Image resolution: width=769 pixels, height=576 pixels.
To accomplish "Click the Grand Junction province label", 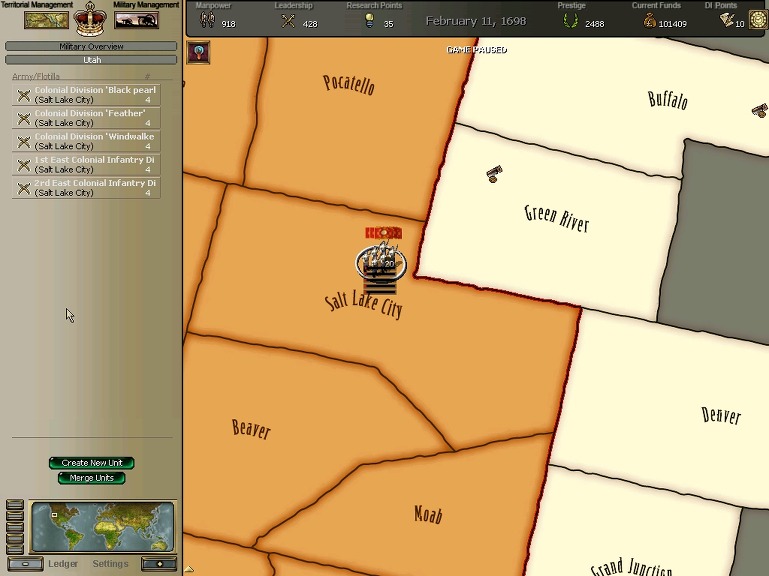I will click(x=632, y=567).
